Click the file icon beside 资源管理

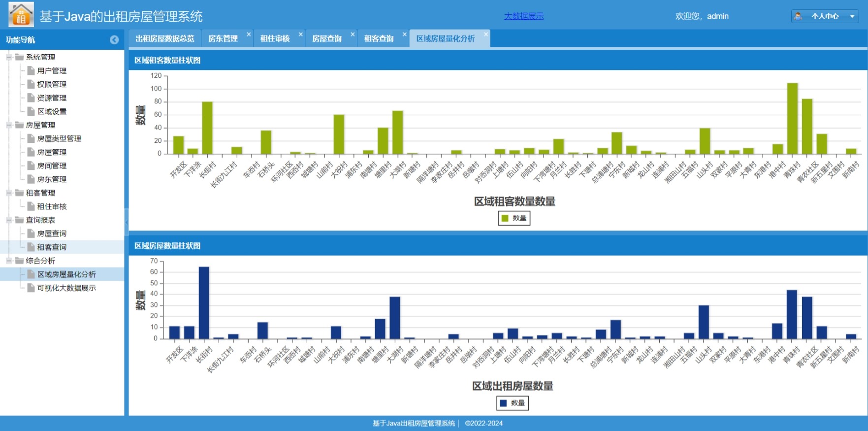point(31,98)
